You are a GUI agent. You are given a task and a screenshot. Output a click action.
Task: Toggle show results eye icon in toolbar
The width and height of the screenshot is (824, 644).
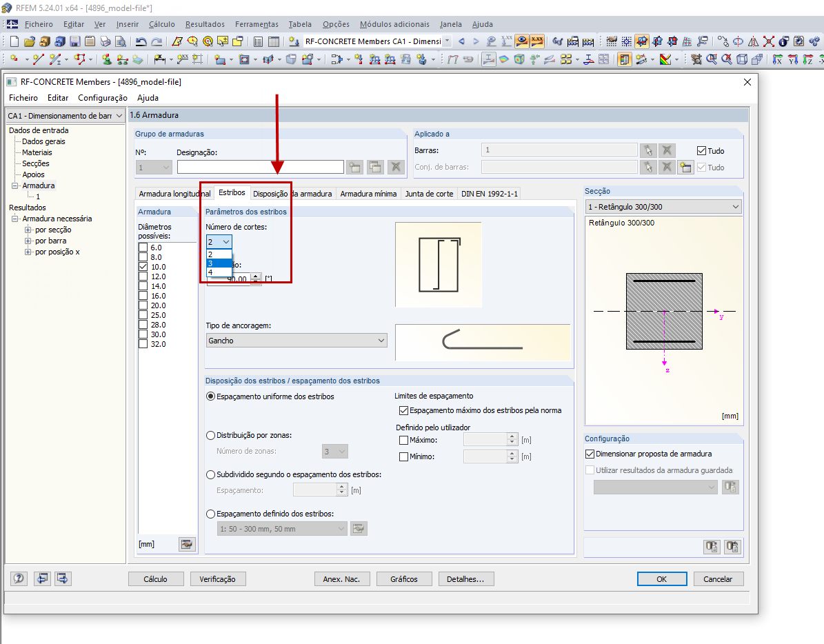tap(522, 41)
